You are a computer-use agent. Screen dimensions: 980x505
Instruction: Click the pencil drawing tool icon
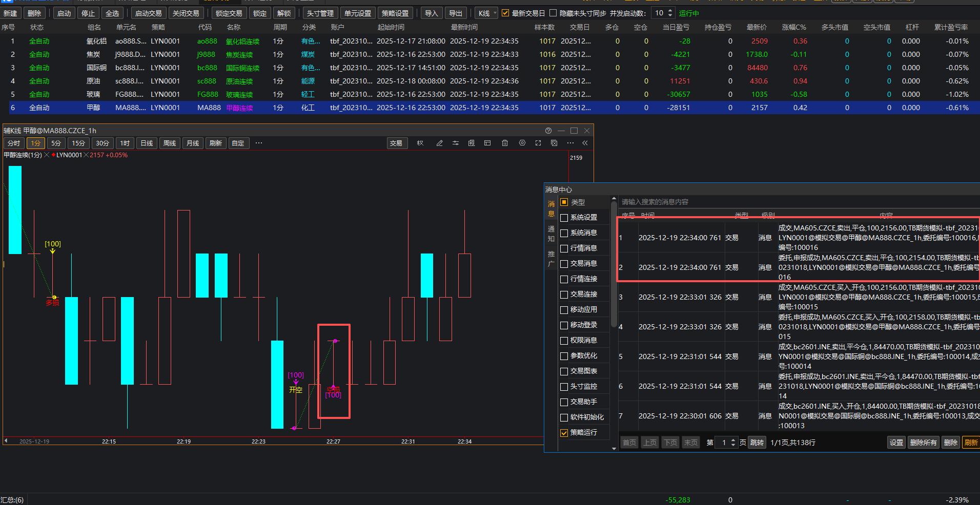[439, 143]
